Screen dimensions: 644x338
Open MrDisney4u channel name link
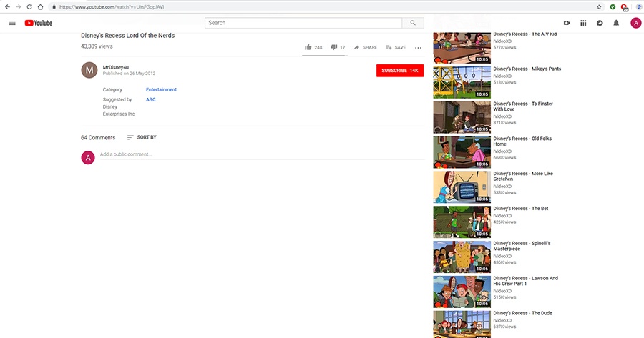[x=115, y=67]
